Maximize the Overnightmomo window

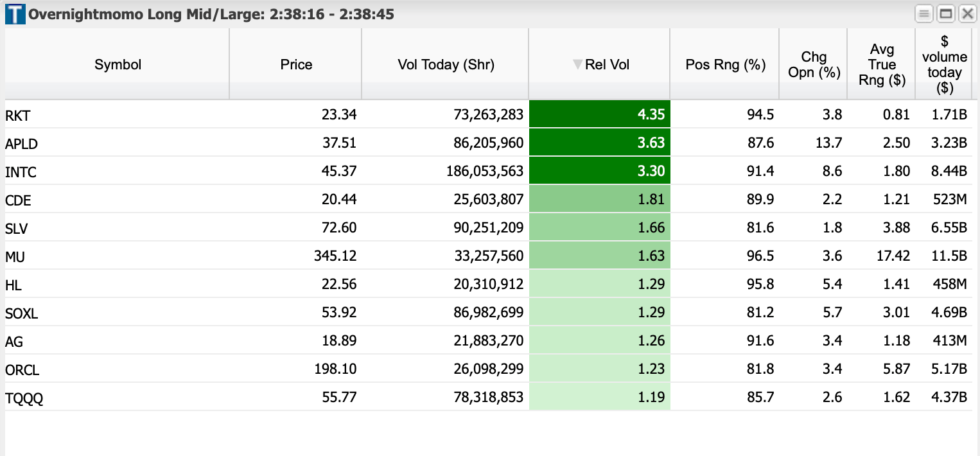[945, 14]
